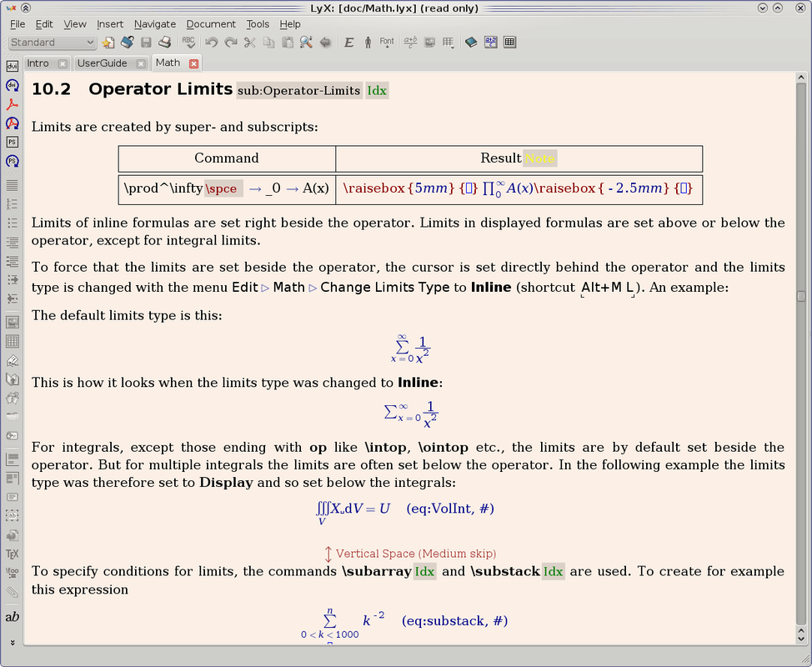Switch to the UserGuide tab
This screenshot has width=812, height=667.
(x=102, y=63)
